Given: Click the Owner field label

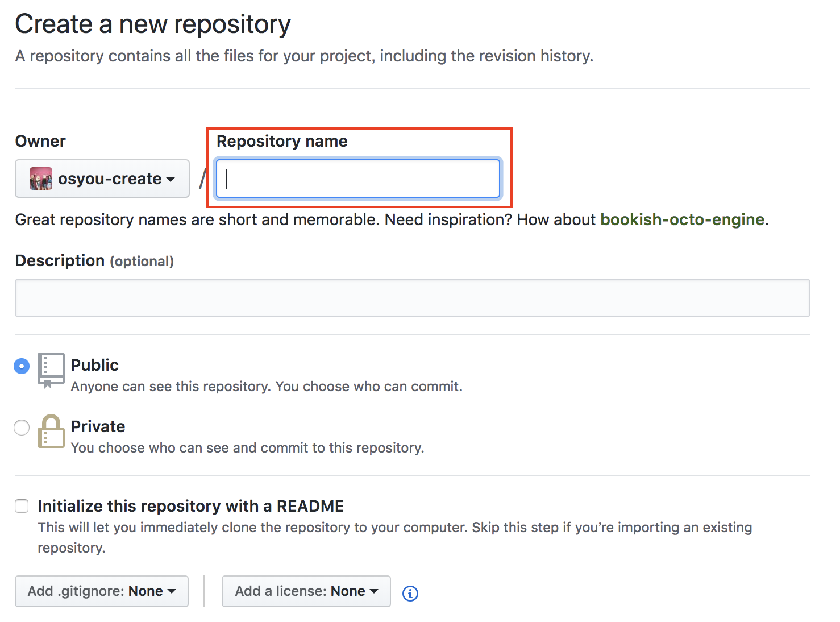Looking at the screenshot, I should [40, 141].
